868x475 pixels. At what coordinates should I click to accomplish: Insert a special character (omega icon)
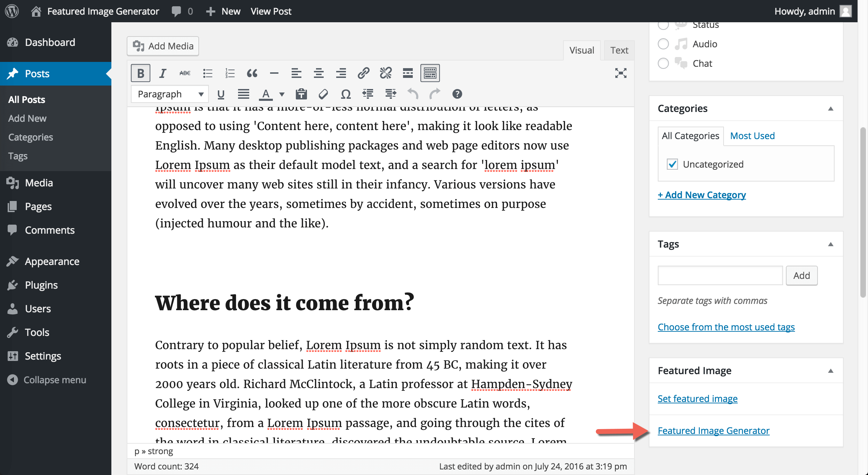click(346, 94)
